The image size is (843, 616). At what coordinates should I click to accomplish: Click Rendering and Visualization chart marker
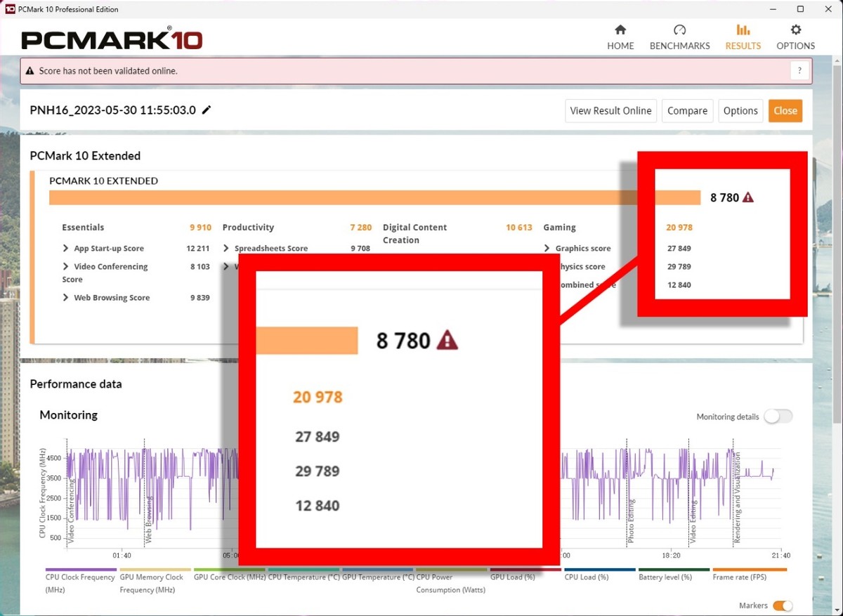pos(738,499)
